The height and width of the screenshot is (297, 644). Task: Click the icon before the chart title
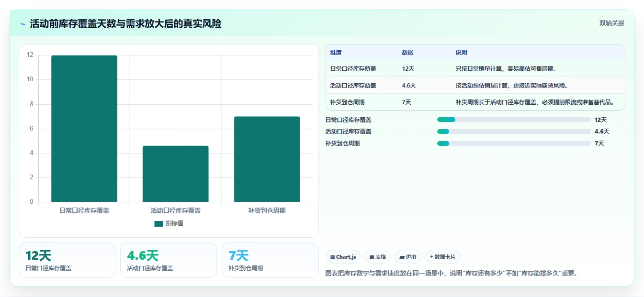point(23,24)
